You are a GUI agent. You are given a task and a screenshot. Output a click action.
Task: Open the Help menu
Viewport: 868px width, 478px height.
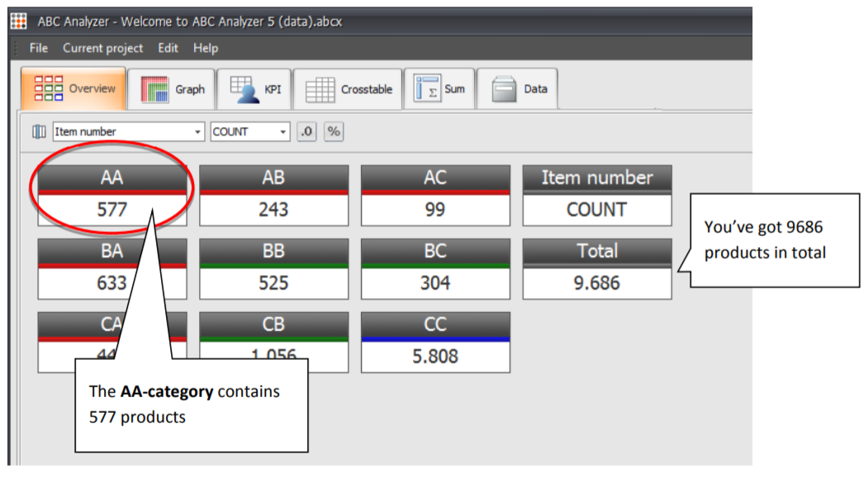coord(206,48)
